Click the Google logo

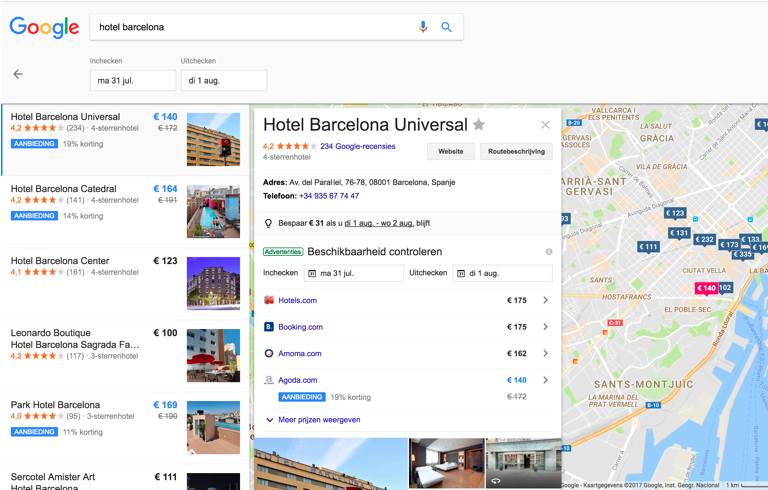click(44, 27)
